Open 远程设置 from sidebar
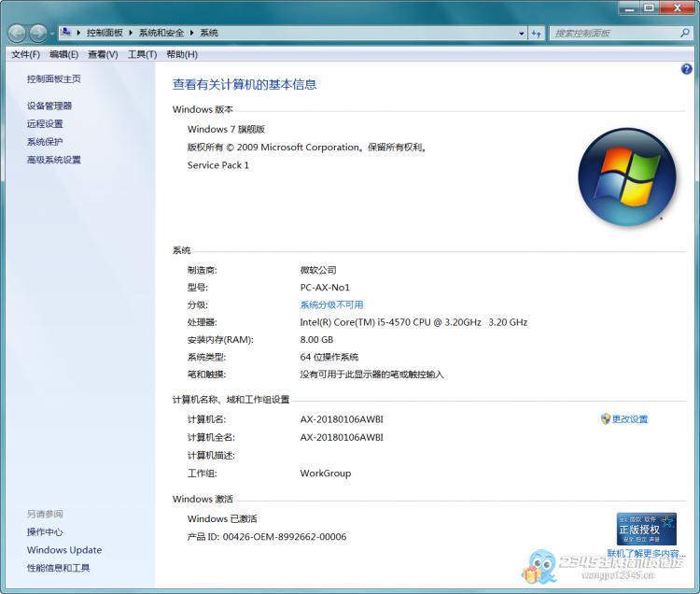This screenshot has width=700, height=594. pos(45,123)
